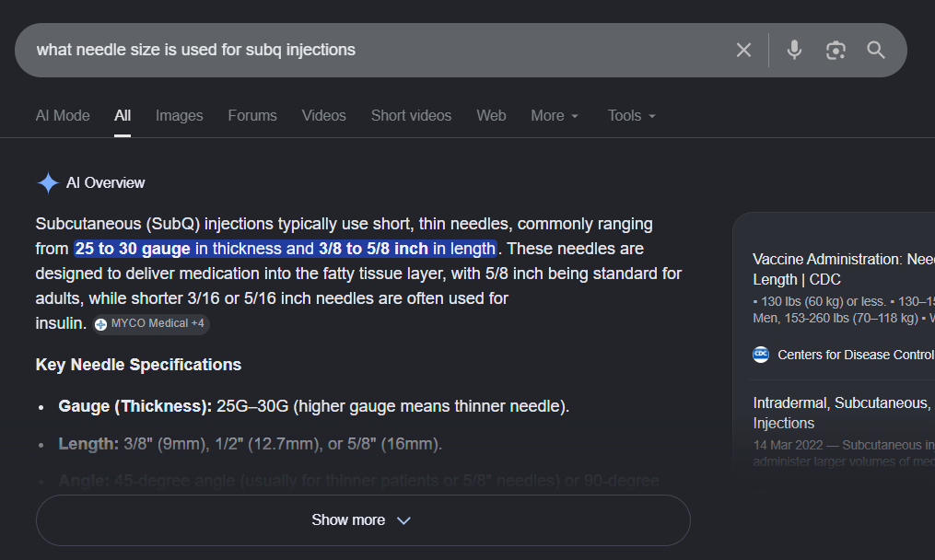
Task: Open the Tools dropdown
Action: (632, 116)
